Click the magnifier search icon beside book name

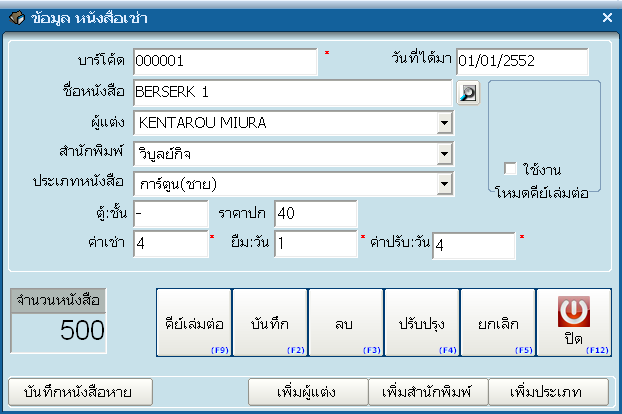point(468,93)
